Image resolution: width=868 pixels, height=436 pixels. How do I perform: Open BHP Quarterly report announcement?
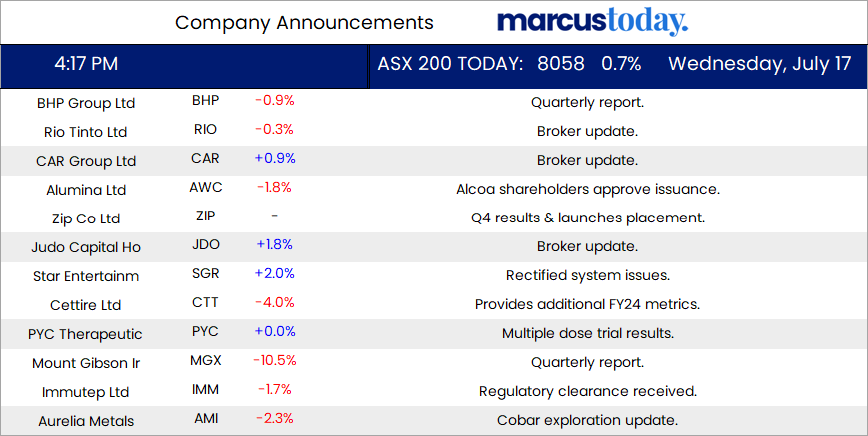tap(587, 102)
